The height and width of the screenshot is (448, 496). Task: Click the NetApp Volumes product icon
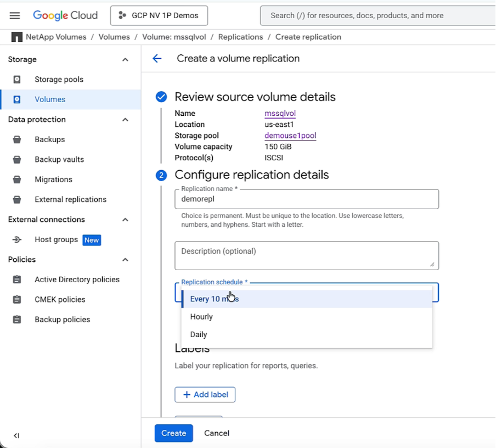pos(17,37)
